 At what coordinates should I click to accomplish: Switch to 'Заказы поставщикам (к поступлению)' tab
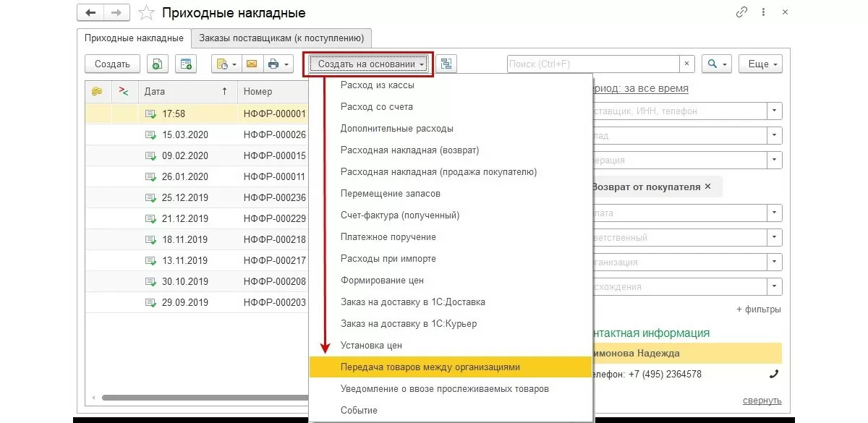coord(282,38)
